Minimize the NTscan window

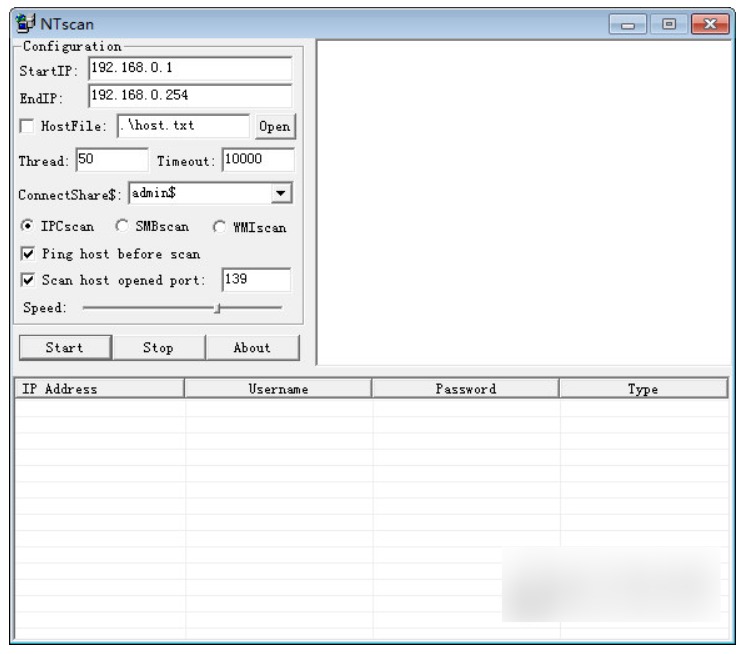click(x=628, y=24)
